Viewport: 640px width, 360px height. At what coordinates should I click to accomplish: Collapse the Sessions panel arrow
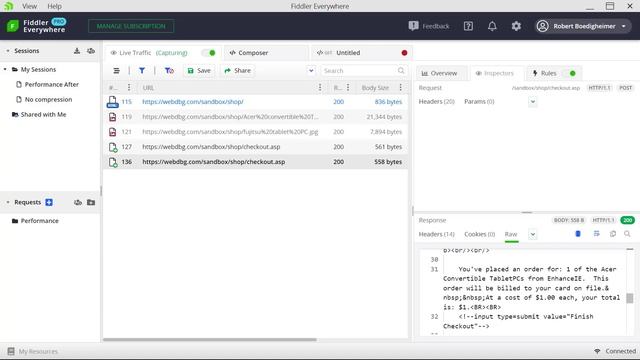click(x=7, y=51)
